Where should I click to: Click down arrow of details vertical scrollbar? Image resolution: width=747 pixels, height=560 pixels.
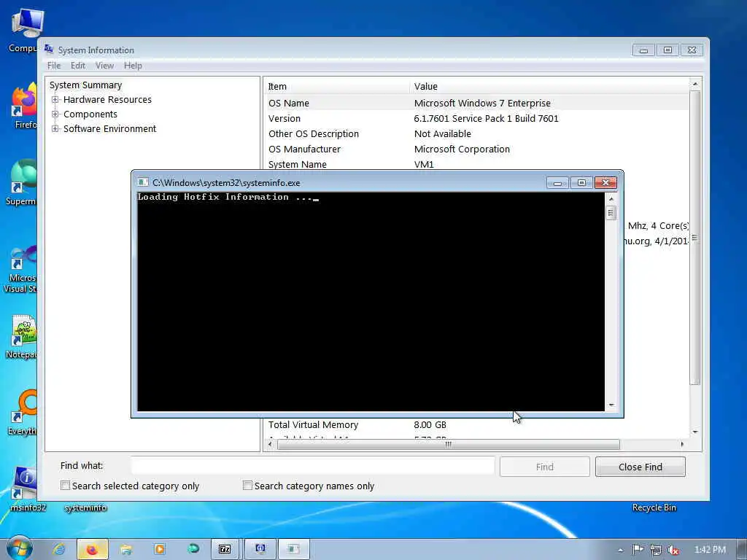coord(695,432)
